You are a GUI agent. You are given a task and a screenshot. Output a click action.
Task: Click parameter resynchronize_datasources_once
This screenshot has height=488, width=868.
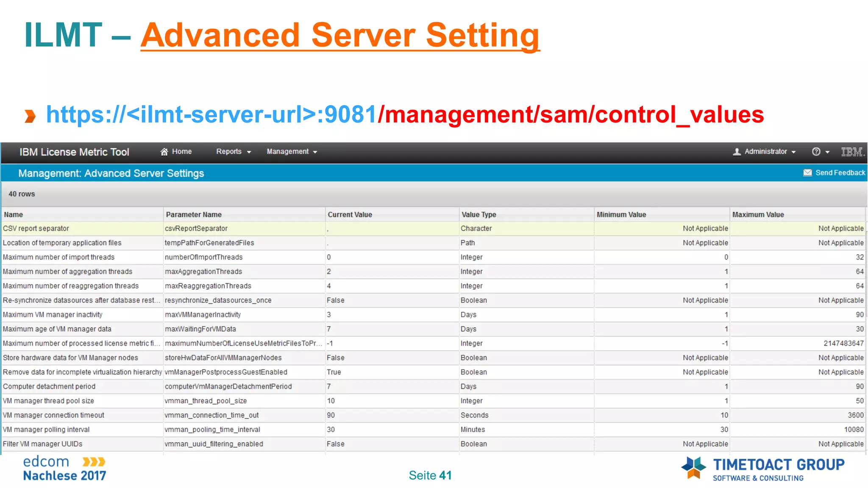[218, 301]
